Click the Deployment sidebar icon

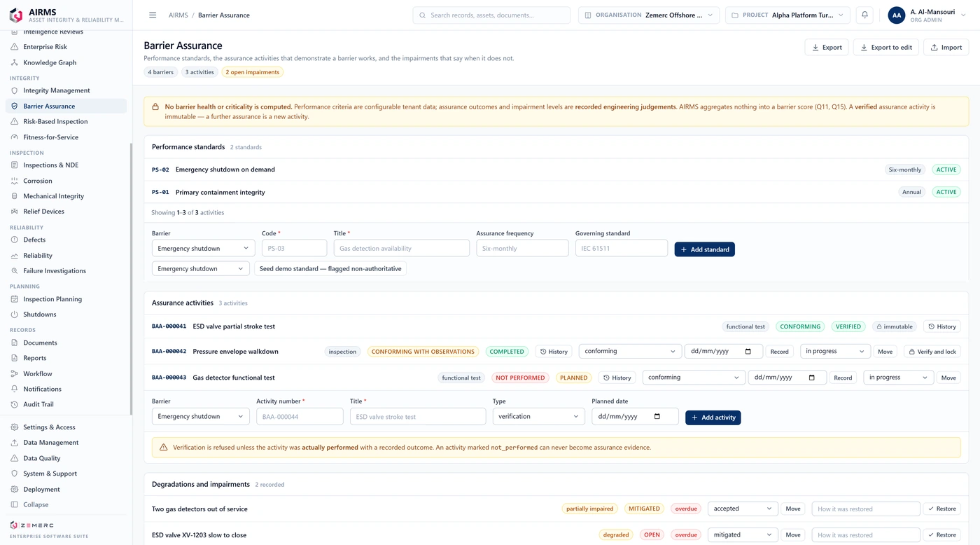coord(15,489)
